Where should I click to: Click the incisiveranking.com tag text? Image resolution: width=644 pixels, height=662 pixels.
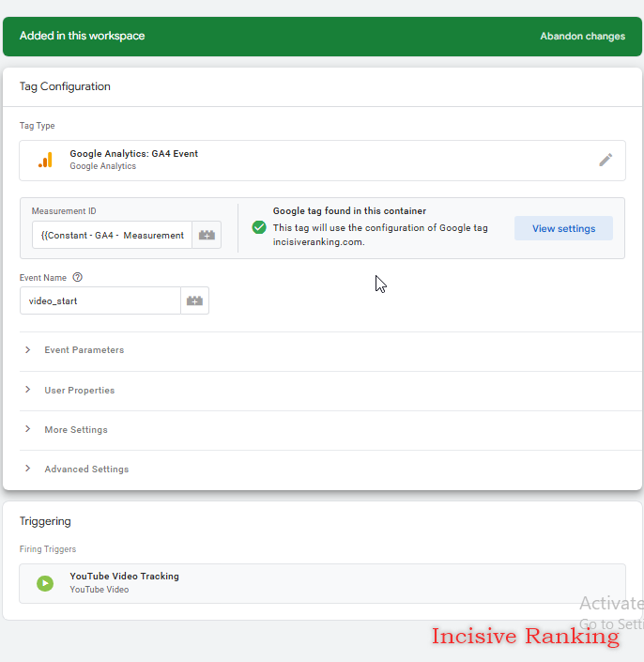pyautogui.click(x=318, y=242)
